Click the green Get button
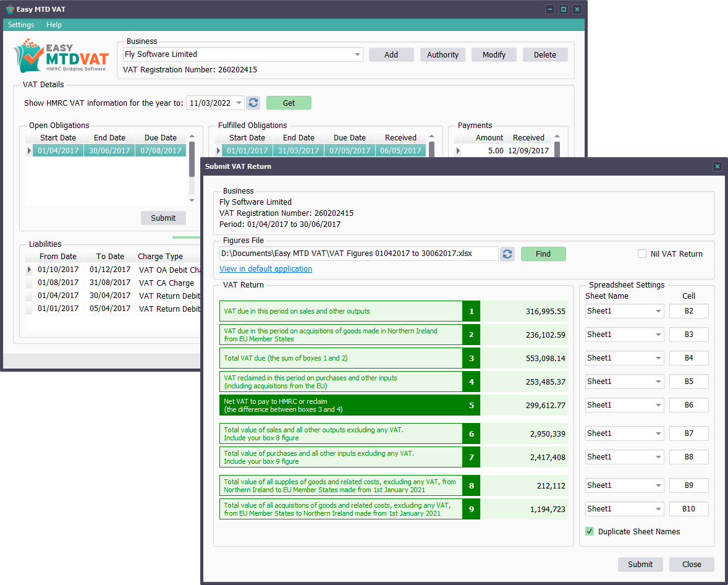Screen dimensions: 728x585 (289, 103)
